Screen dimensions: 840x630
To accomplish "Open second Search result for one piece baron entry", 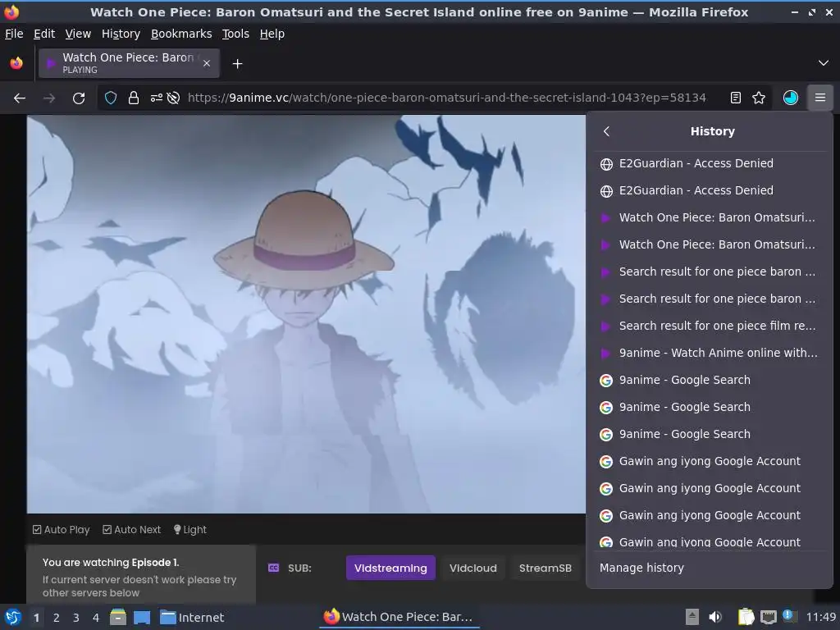I will click(x=710, y=299).
